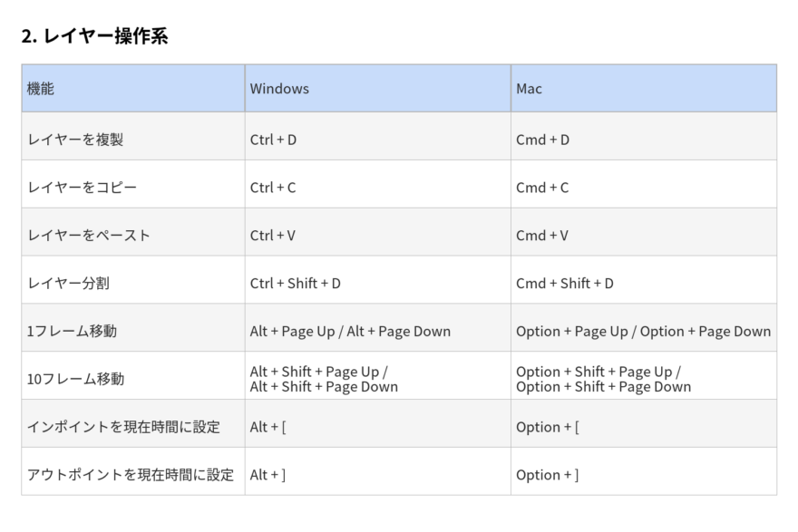This screenshot has height=532, width=798.
Task: Click Option + Page Up / Option + Page Down cell
Action: [643, 332]
